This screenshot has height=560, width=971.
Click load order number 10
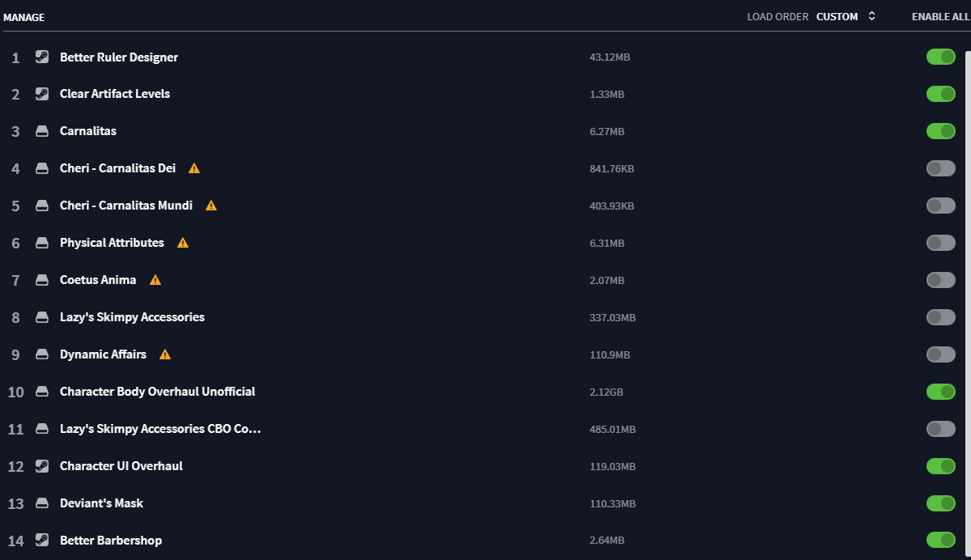[x=16, y=392]
